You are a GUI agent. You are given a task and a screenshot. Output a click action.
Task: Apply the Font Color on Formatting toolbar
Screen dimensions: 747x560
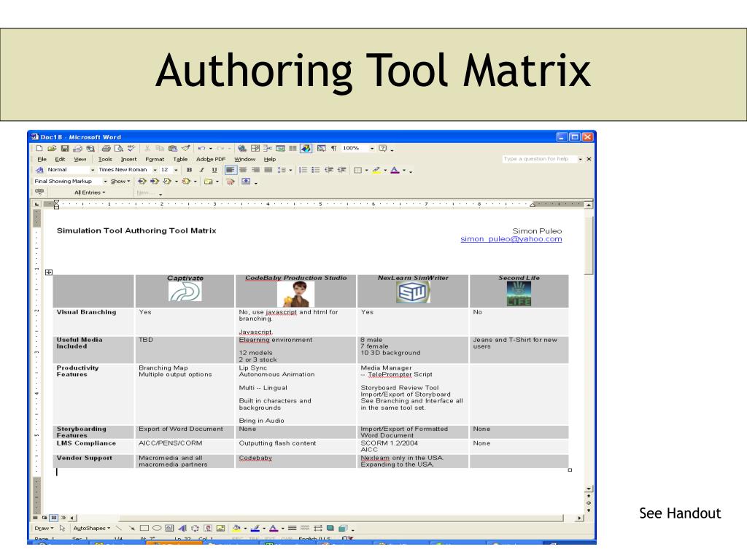pos(395,170)
